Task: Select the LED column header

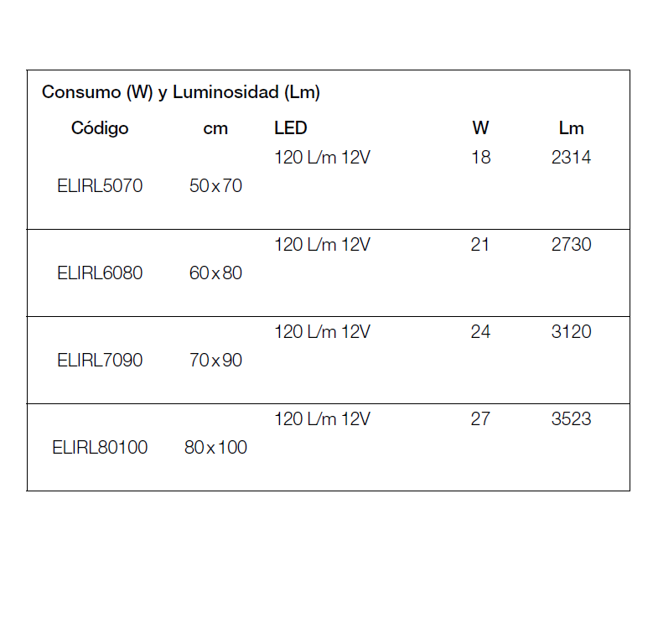Action: [x=291, y=128]
